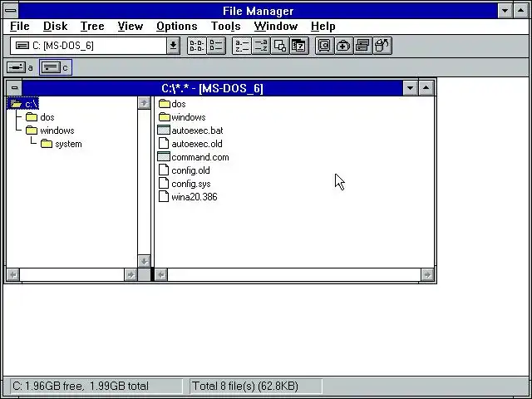This screenshot has height=399, width=532.
Task: Open the Tools menu
Action: (x=225, y=26)
